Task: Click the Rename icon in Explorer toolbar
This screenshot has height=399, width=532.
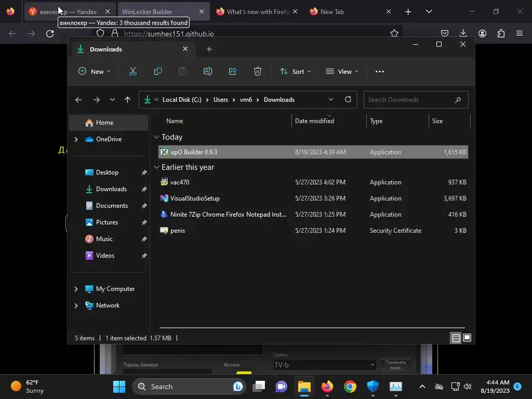Action: coord(208,71)
